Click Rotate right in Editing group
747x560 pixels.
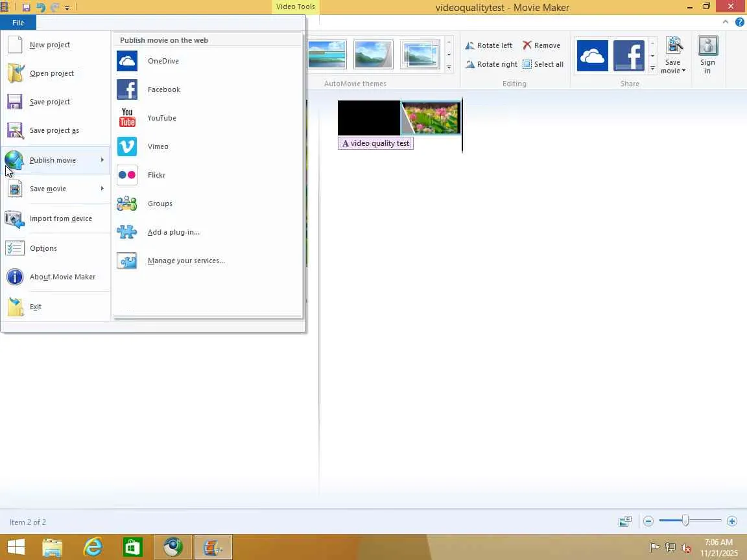coord(491,64)
